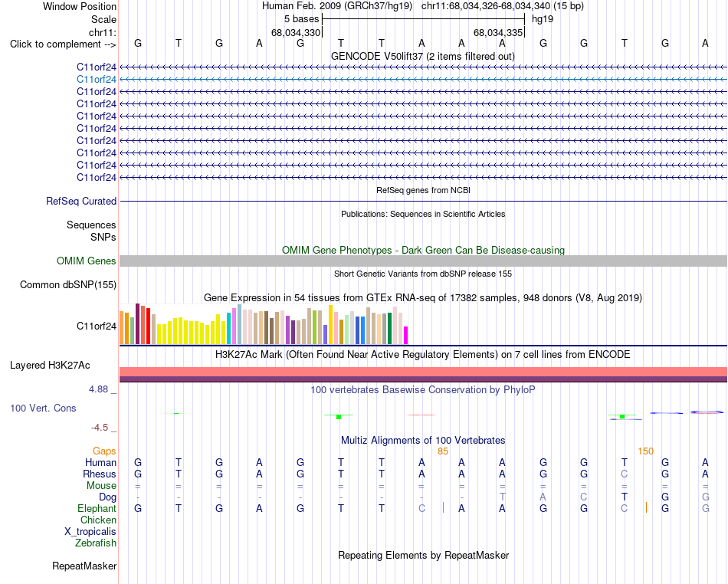Open the 100 Vert. Cons track label
Viewport: 728px width, 584px height.
click(x=43, y=408)
